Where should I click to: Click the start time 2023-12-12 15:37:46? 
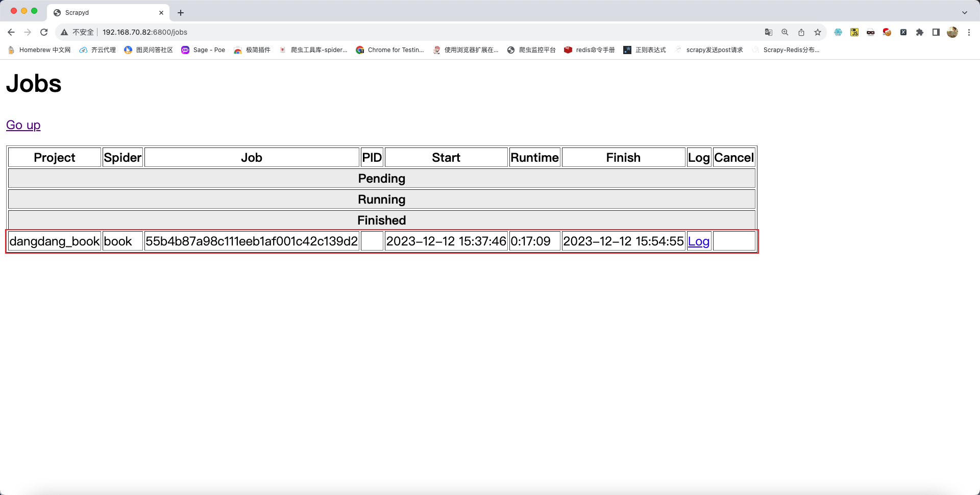click(446, 241)
